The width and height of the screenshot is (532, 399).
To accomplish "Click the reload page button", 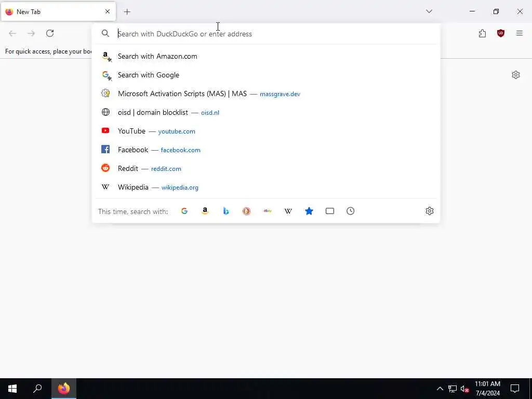I will [50, 33].
